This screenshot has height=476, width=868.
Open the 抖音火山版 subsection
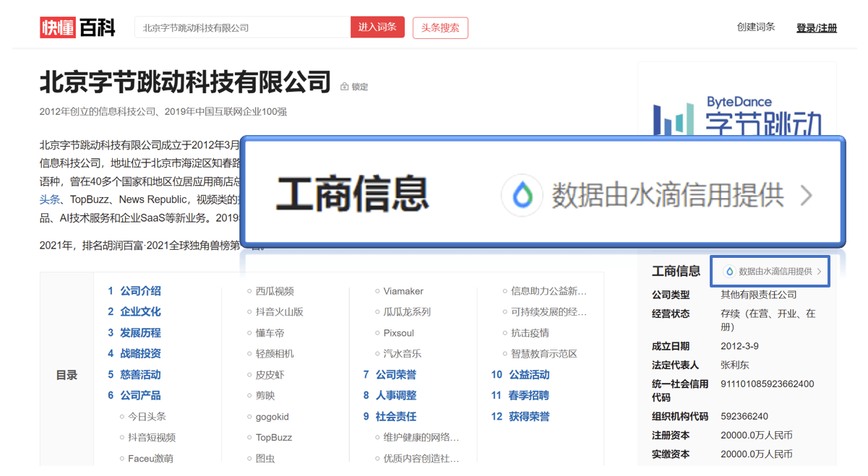click(280, 312)
